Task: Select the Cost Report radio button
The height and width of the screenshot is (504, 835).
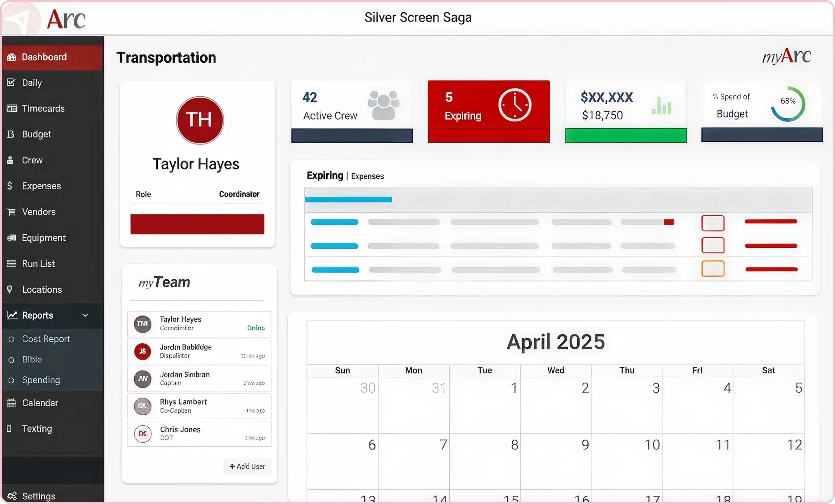Action: 11,339
